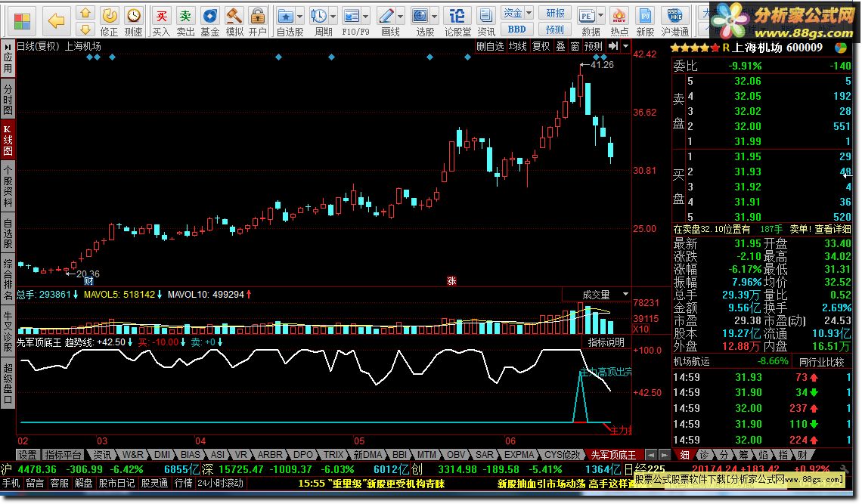
Task: Click the 沪港通 SSE HKE icon
Action: click(674, 15)
